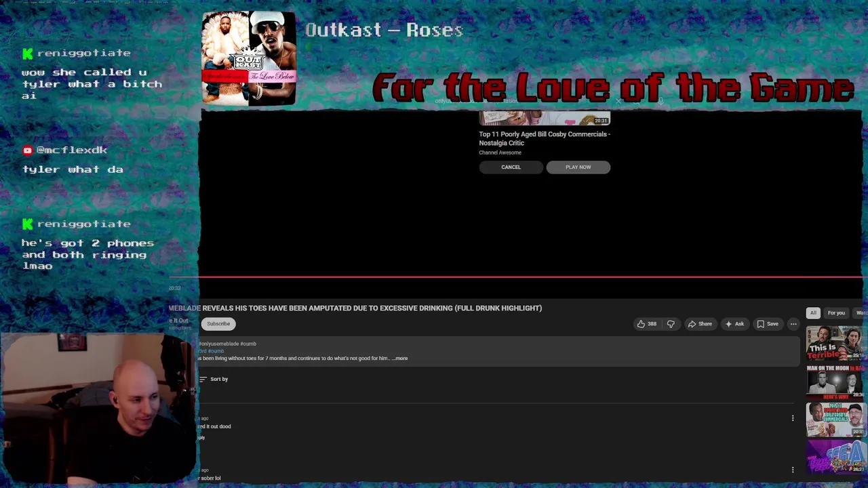The width and height of the screenshot is (868, 488).
Task: Click the 'For the Love of the Game' banner
Action: coord(613,88)
